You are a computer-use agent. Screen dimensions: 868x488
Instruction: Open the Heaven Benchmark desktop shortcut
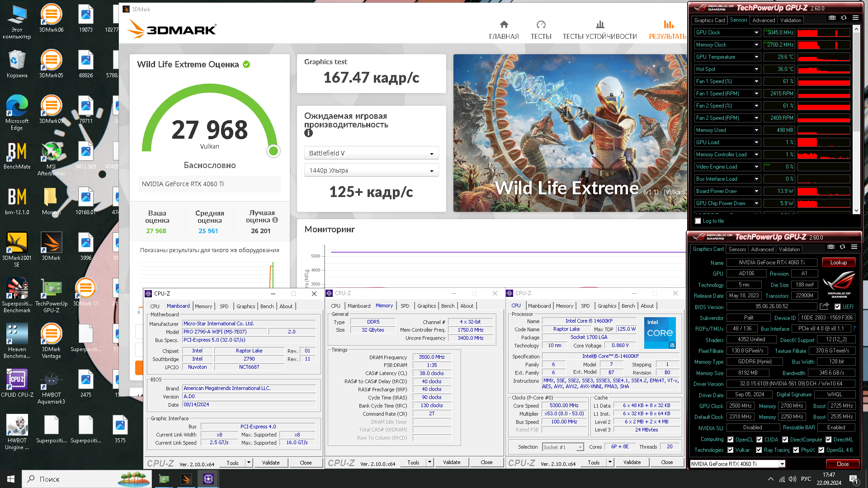click(17, 341)
